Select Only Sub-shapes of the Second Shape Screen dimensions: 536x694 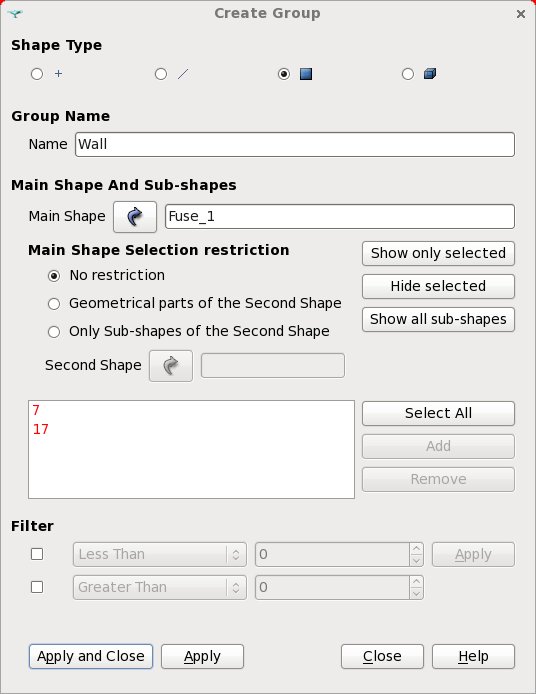click(x=54, y=332)
